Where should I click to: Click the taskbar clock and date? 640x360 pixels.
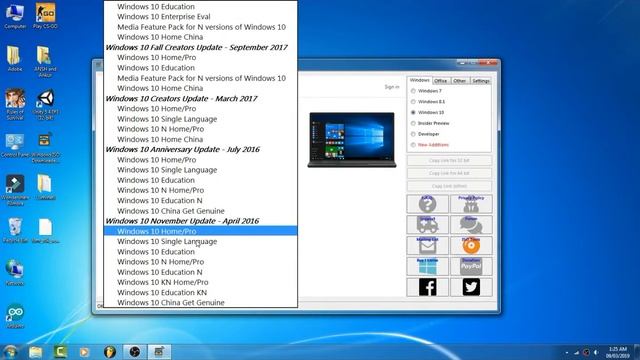pyautogui.click(x=617, y=352)
